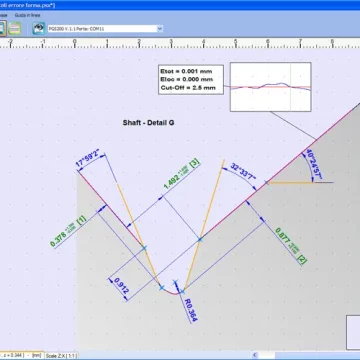The image size is (360, 360).
Task: Open the Guida in linea menu
Action: [x=27, y=15]
